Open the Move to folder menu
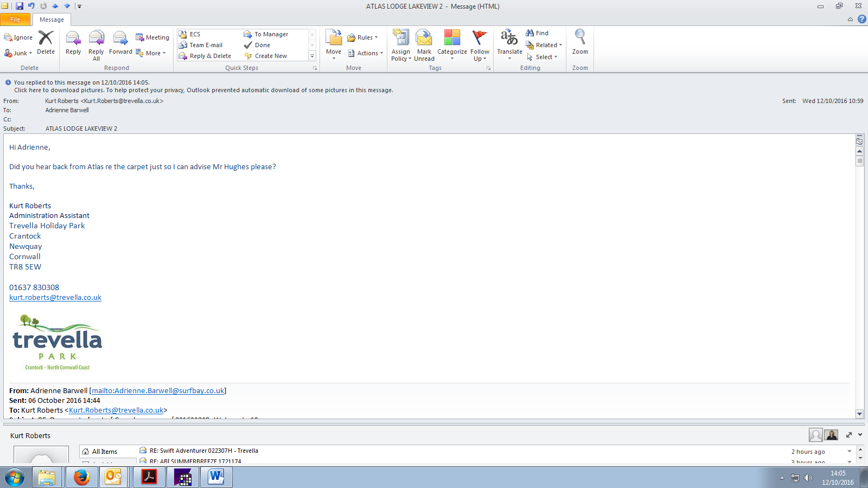Image resolution: width=868 pixels, height=488 pixels. (334, 44)
